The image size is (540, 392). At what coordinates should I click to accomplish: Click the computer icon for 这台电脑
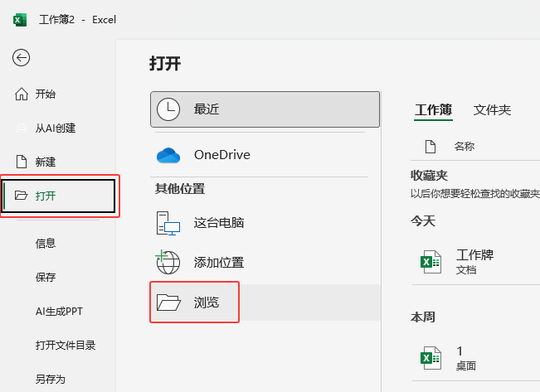[x=168, y=223]
